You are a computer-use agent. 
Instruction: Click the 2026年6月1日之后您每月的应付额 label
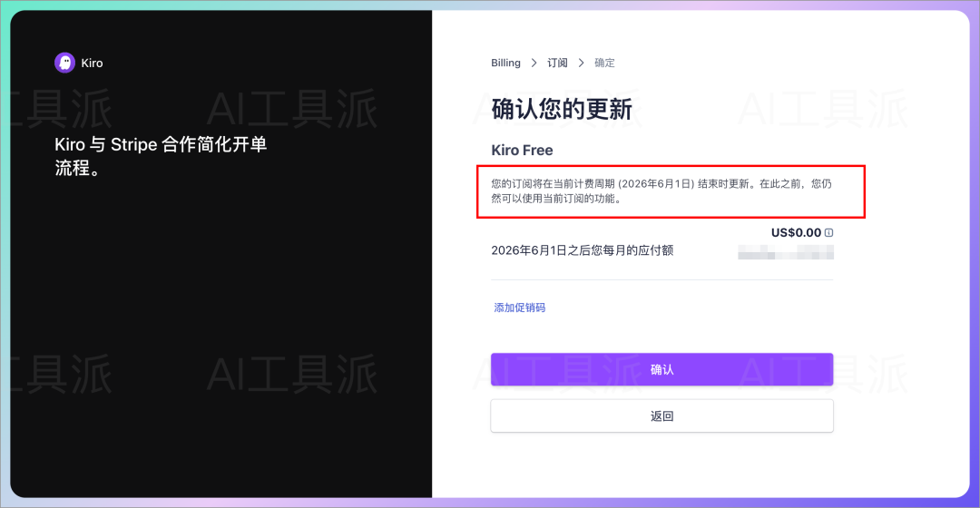pos(582,250)
